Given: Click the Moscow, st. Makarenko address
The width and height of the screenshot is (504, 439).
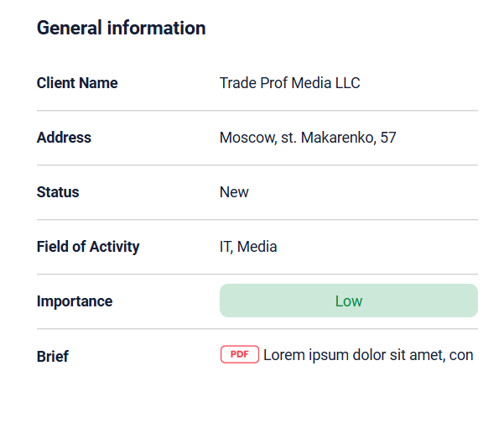Looking at the screenshot, I should coord(308,138).
